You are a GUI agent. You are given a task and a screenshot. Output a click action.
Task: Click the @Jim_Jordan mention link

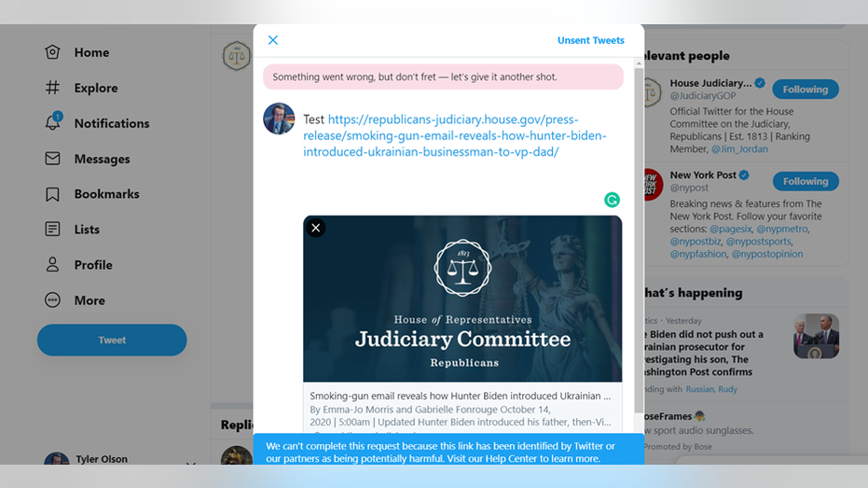click(x=739, y=149)
